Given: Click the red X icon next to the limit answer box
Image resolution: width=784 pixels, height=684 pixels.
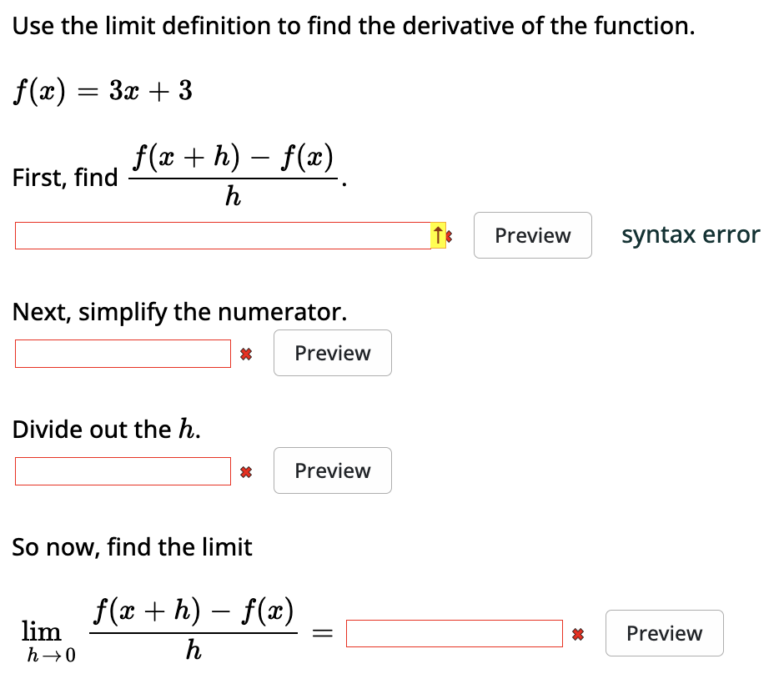Looking at the screenshot, I should [x=578, y=633].
